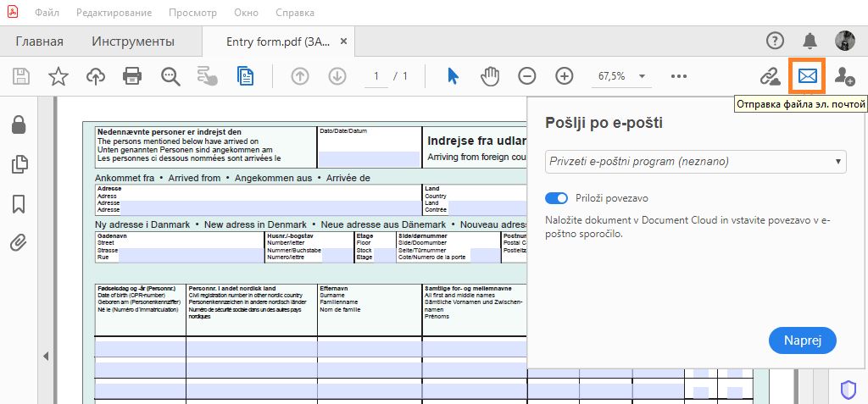Click the 'Efternavn' column header
This screenshot has height=404, width=868.
point(332,288)
